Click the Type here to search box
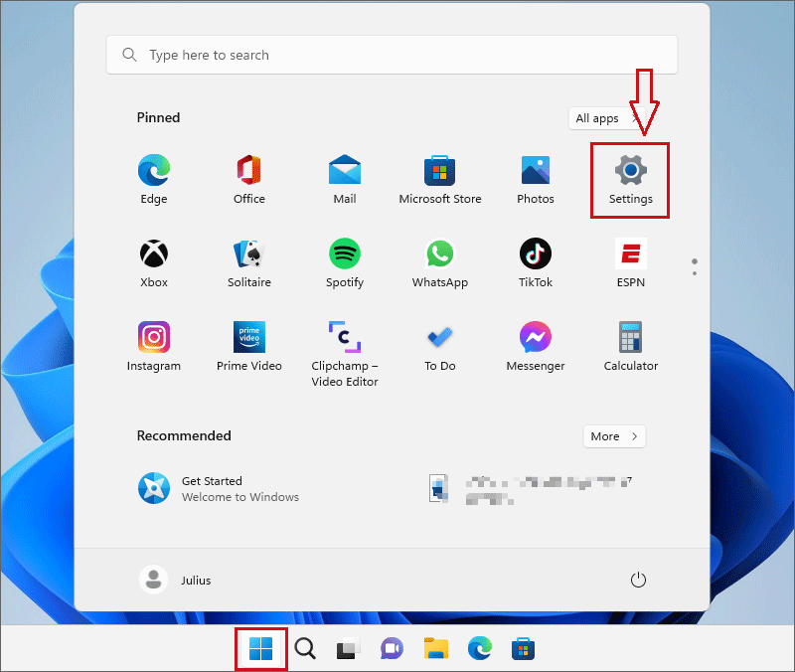The width and height of the screenshot is (795, 672). pyautogui.click(x=392, y=55)
